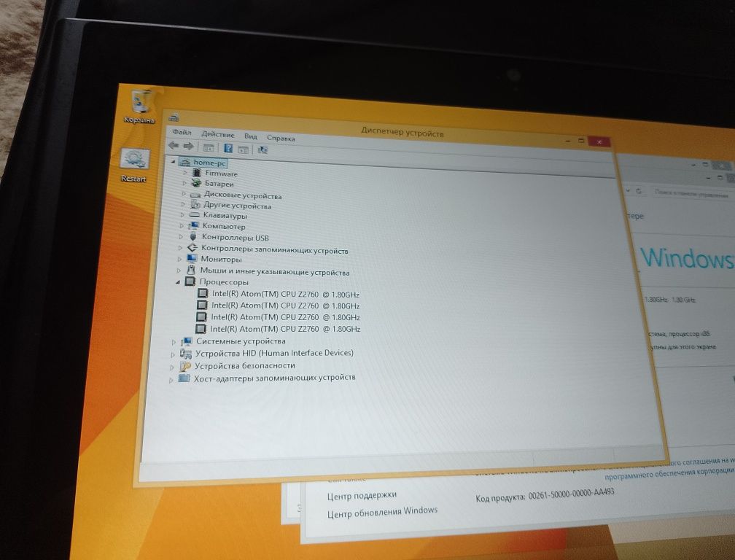The image size is (735, 560).
Task: Select the Restart desktop shortcut
Action: (x=134, y=165)
